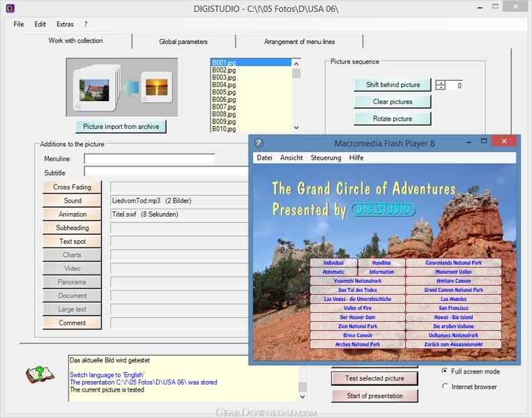Click Switch language to 'English' log line
532x418 pixels.
(x=107, y=375)
